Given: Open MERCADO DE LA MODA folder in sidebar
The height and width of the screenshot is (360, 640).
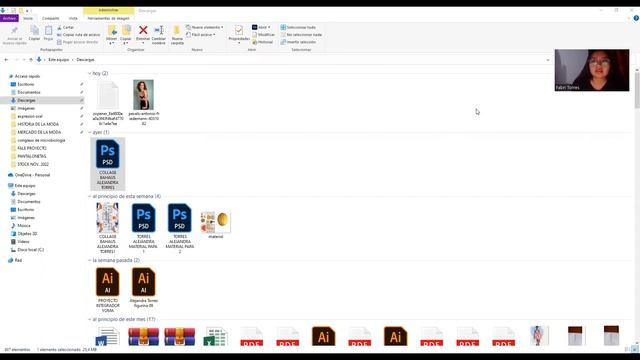Looking at the screenshot, I should pos(36,132).
